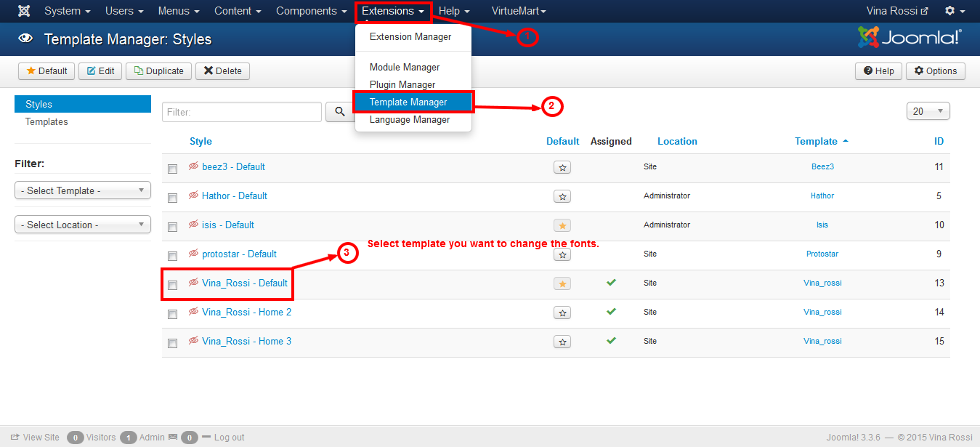Set beez3 as default via star icon
980x447 pixels.
[562, 168]
